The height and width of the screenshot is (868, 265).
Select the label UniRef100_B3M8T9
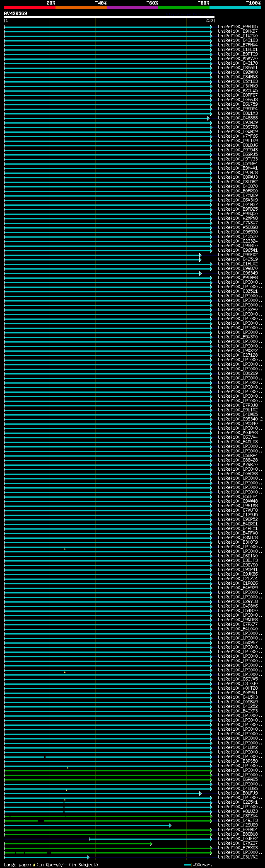click(x=238, y=542)
